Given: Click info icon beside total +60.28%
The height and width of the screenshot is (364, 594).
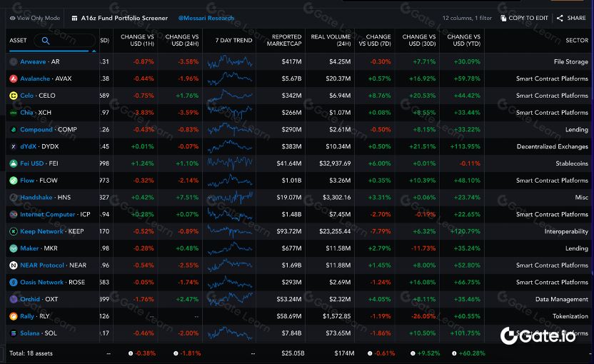Looking at the screenshot, I should tap(454, 353).
